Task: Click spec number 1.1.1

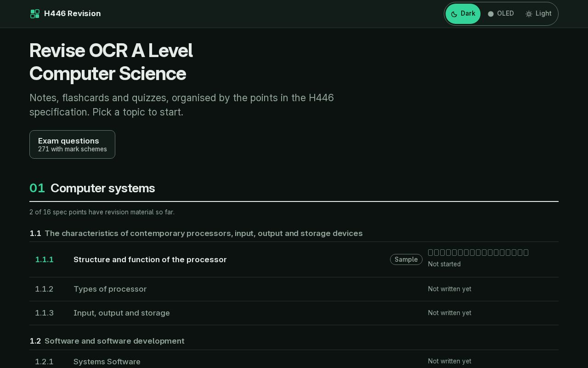Action: point(45,259)
